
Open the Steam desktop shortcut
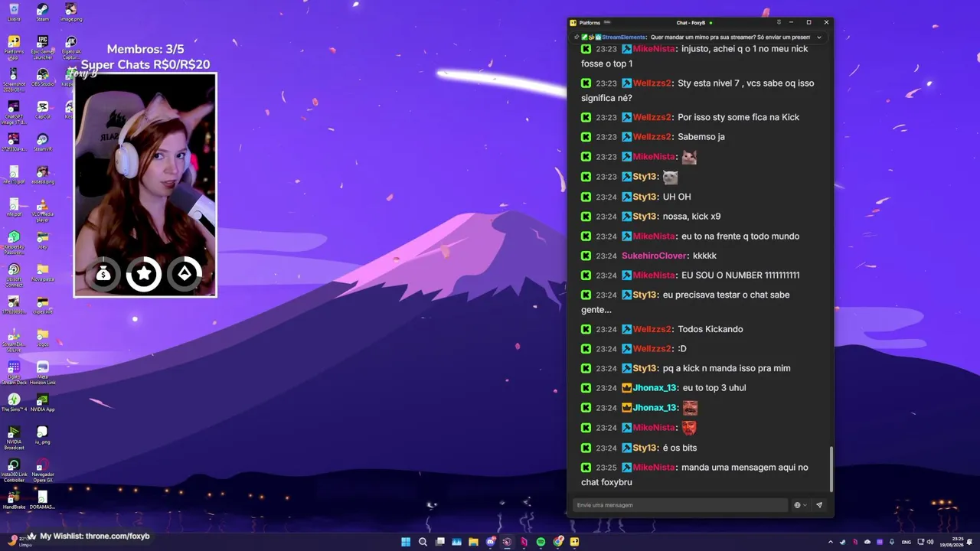point(43,11)
